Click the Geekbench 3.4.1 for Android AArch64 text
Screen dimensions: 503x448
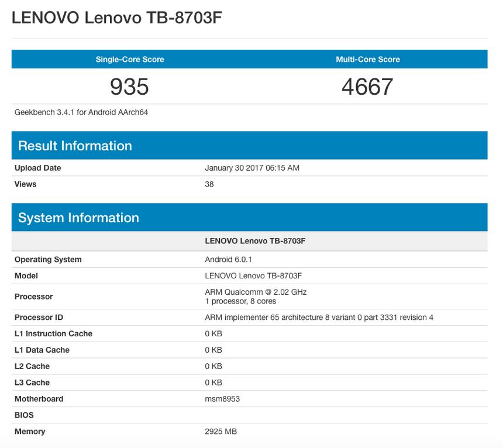point(81,112)
